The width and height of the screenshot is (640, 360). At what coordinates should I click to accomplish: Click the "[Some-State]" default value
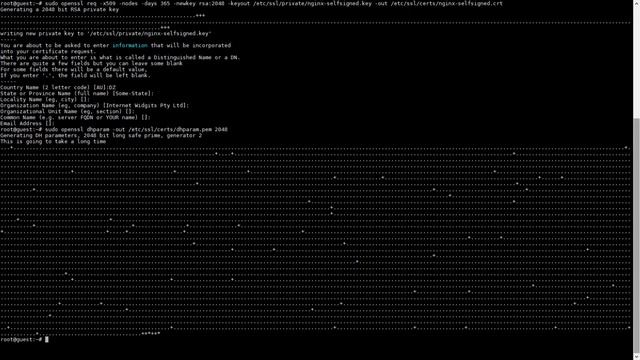(x=133, y=93)
